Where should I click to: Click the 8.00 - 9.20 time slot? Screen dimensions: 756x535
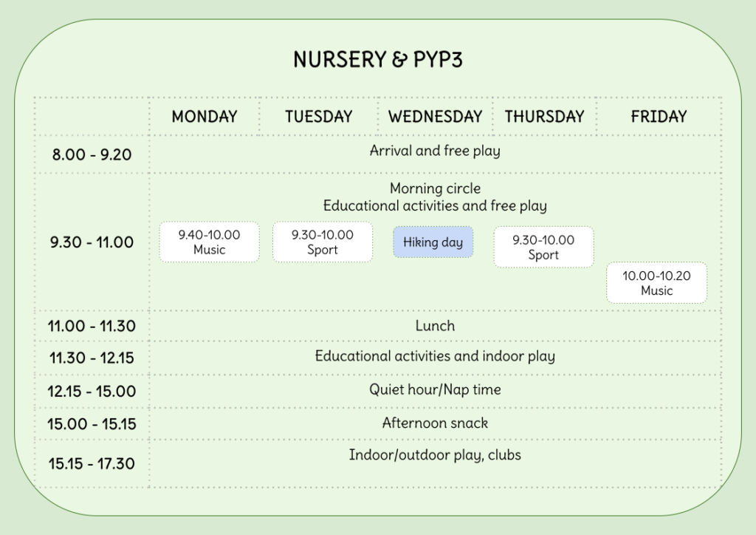pos(92,155)
